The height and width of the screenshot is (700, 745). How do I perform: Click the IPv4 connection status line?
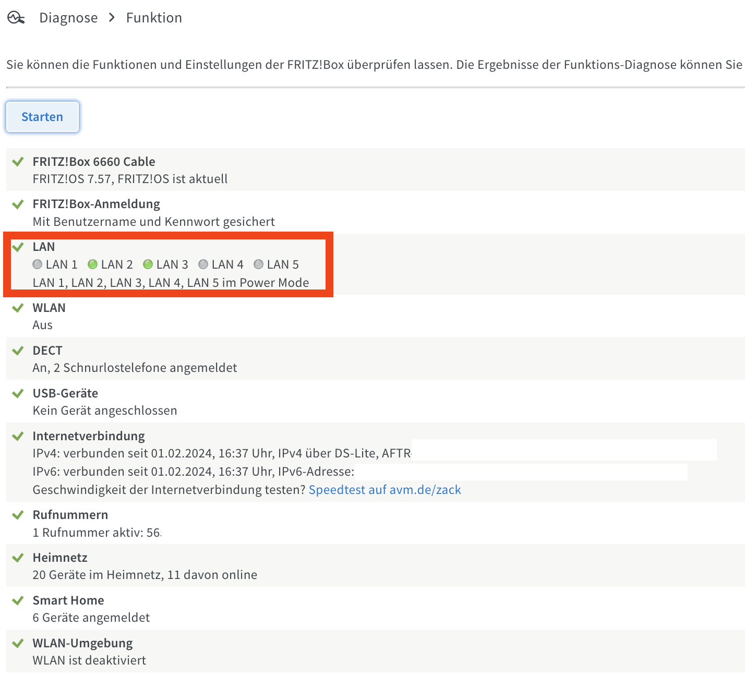222,453
